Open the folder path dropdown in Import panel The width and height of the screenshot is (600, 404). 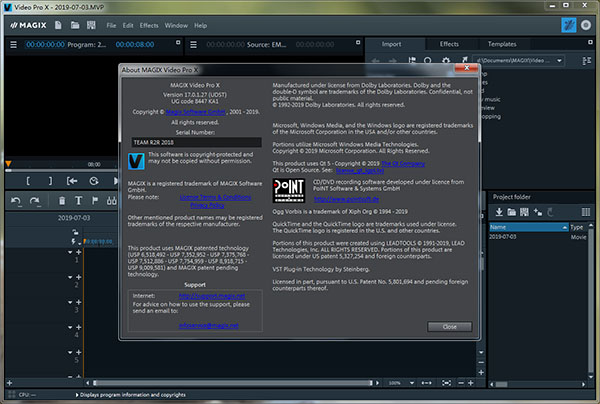click(559, 61)
